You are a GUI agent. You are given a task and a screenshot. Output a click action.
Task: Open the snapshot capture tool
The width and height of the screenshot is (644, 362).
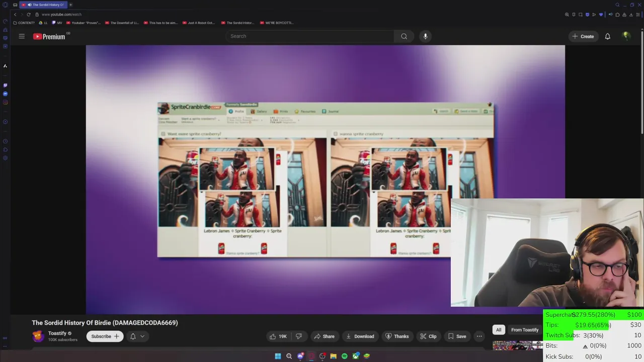pos(581,15)
